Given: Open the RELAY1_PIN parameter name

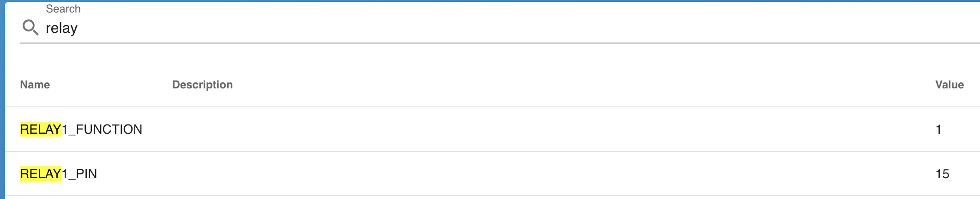Looking at the screenshot, I should coord(59,174).
